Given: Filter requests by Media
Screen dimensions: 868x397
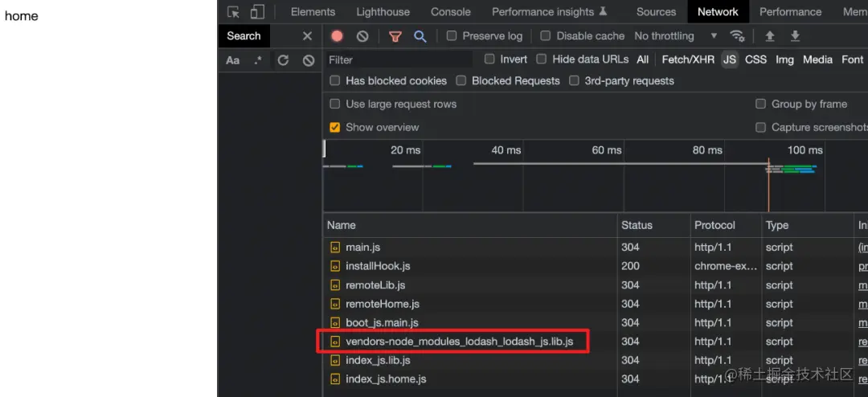Looking at the screenshot, I should point(817,59).
